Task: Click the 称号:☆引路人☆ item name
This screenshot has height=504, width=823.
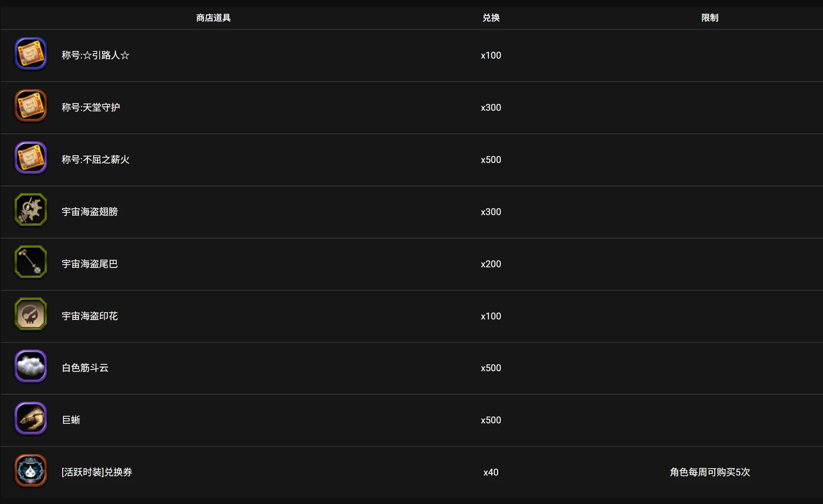Action: (x=96, y=55)
